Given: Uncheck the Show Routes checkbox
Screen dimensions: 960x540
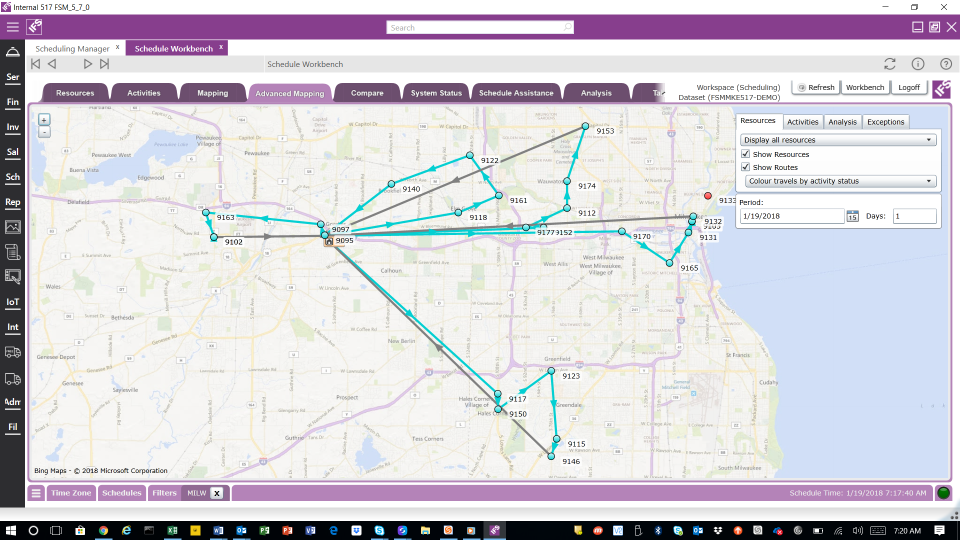Looking at the screenshot, I should click(746, 167).
